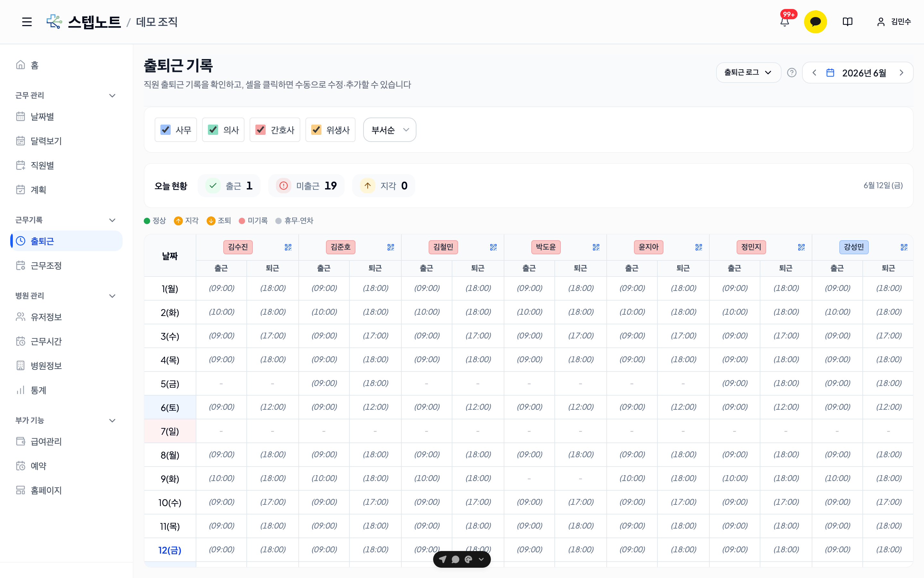Open the hamburger navigation menu
This screenshot has height=578, width=924.
tap(27, 22)
